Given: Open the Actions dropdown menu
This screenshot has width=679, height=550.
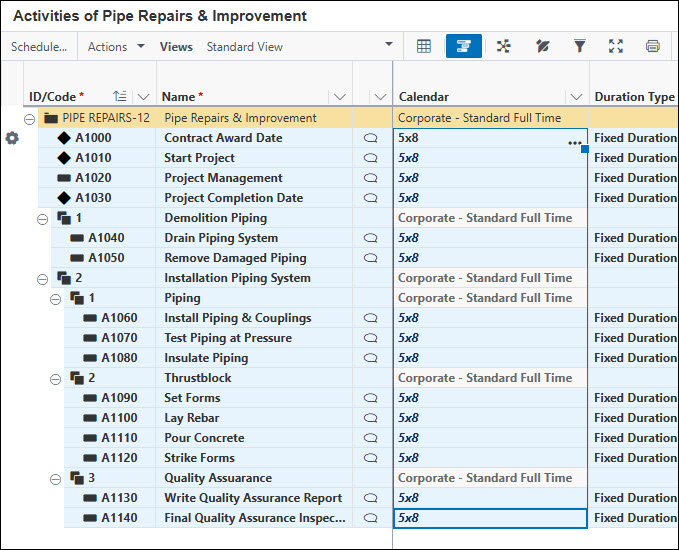Looking at the screenshot, I should (x=116, y=46).
